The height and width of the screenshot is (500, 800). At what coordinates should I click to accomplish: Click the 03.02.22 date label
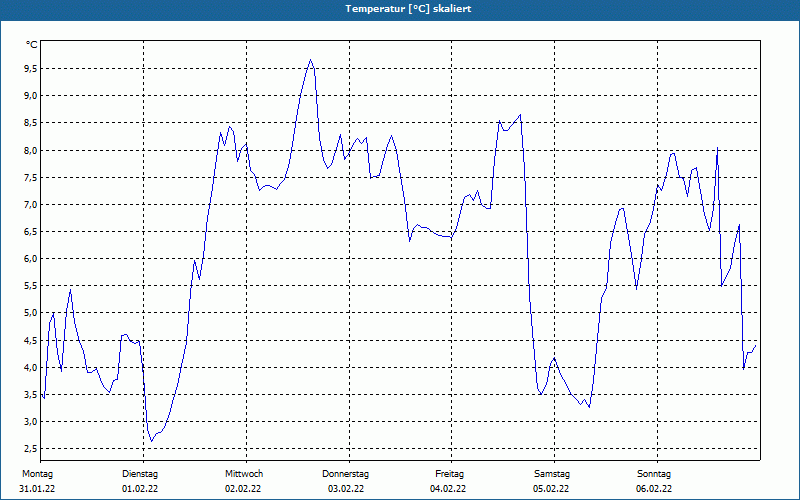click(346, 489)
